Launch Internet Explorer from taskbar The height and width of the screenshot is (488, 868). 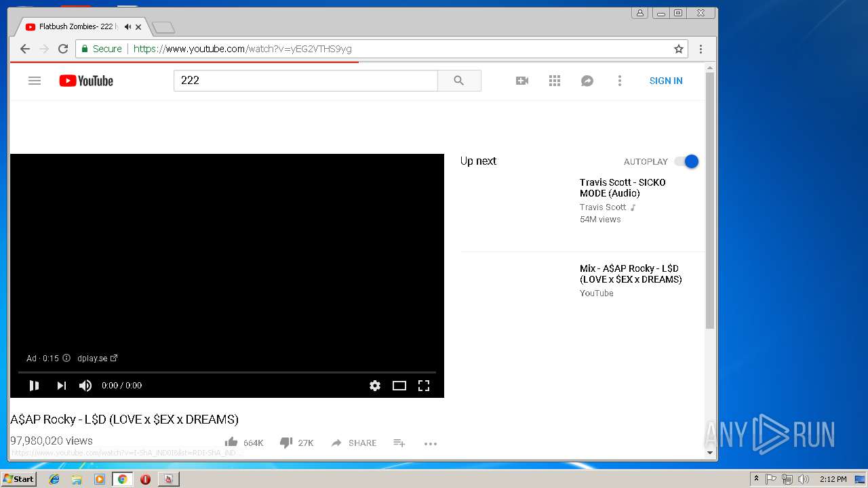point(54,479)
